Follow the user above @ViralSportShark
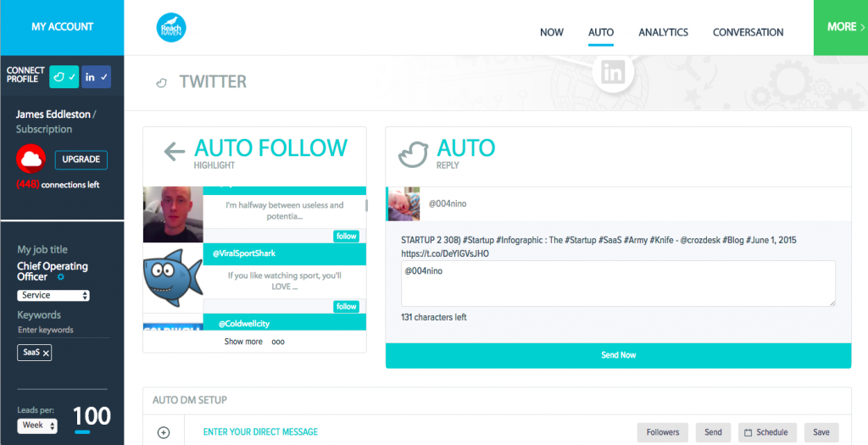The height and width of the screenshot is (445, 868). [347, 236]
